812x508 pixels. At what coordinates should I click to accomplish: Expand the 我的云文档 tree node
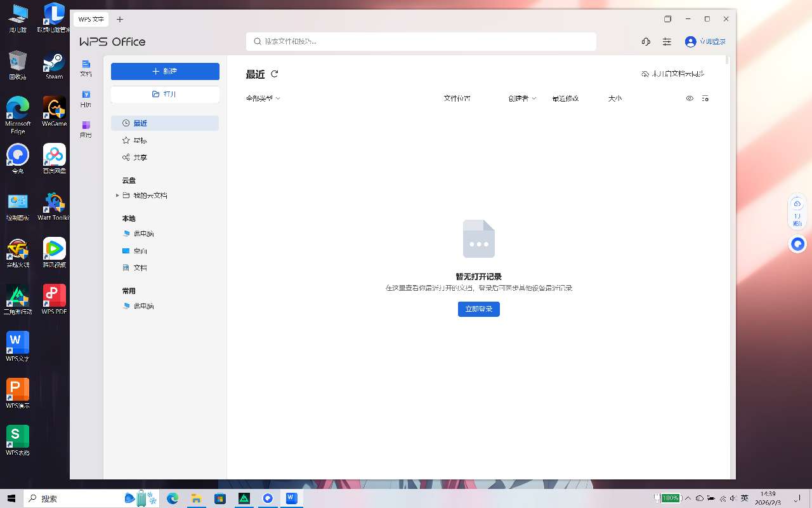point(117,196)
